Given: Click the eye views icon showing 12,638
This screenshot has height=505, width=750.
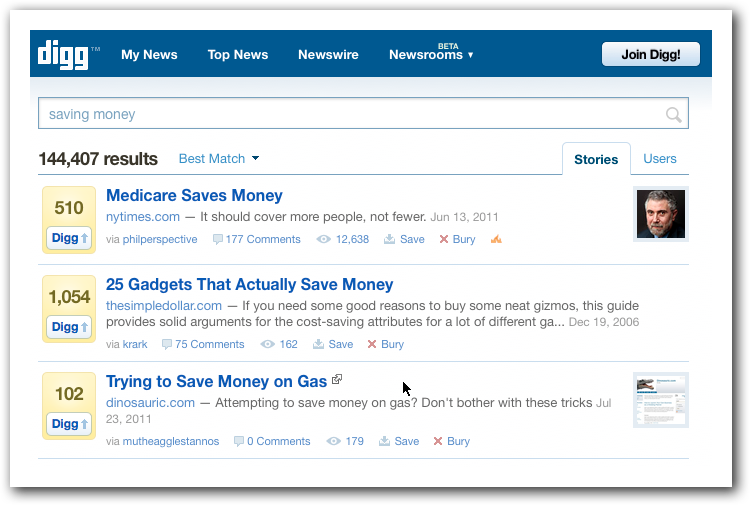Looking at the screenshot, I should click(x=323, y=239).
